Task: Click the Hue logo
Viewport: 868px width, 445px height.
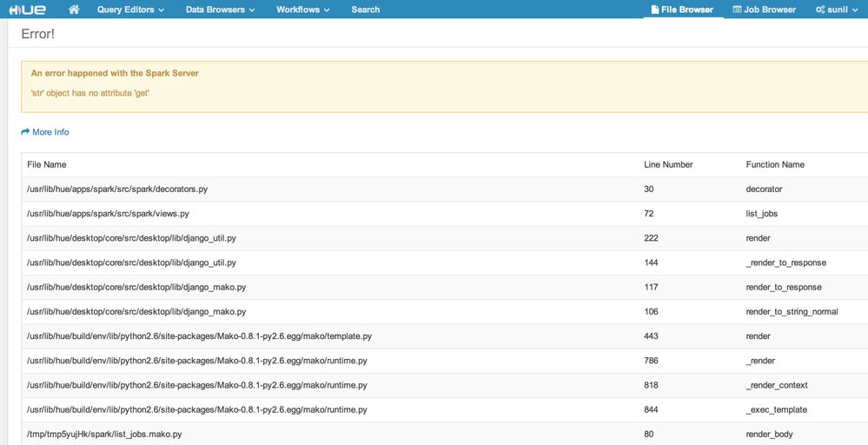Action: pos(28,10)
